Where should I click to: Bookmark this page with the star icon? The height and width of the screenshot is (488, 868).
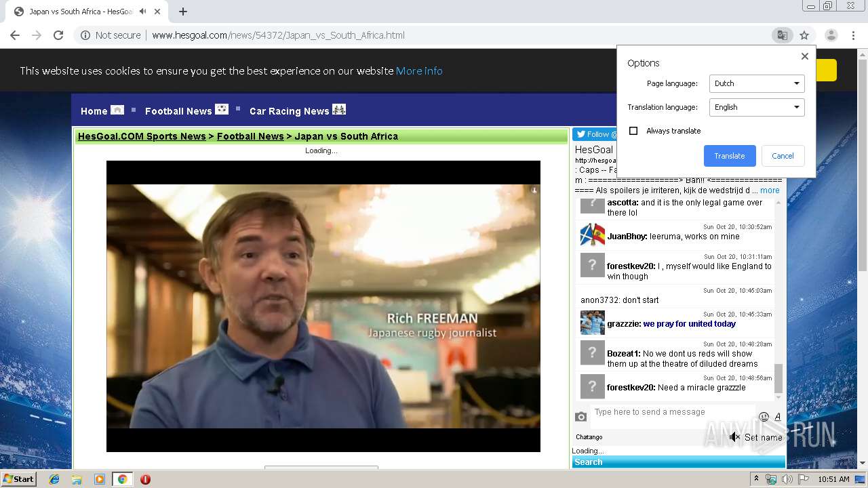804,35
